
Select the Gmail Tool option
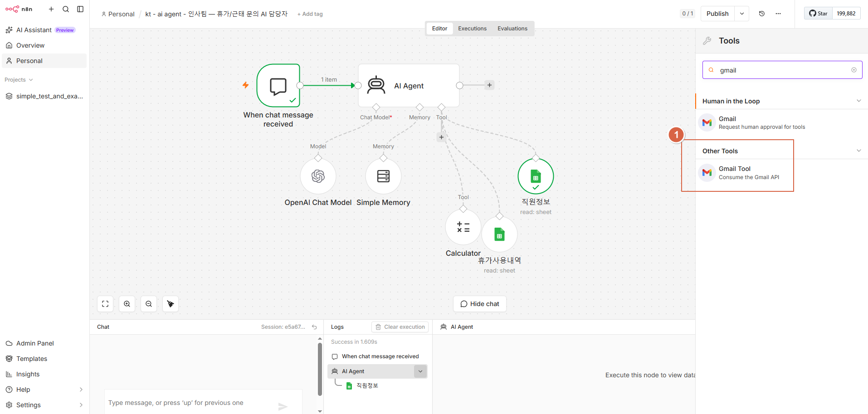782,173
